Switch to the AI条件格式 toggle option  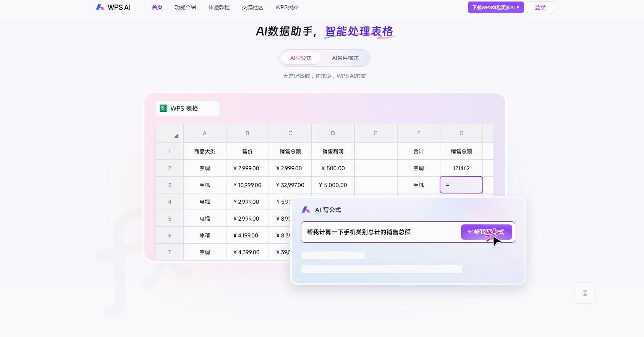pyautogui.click(x=345, y=58)
